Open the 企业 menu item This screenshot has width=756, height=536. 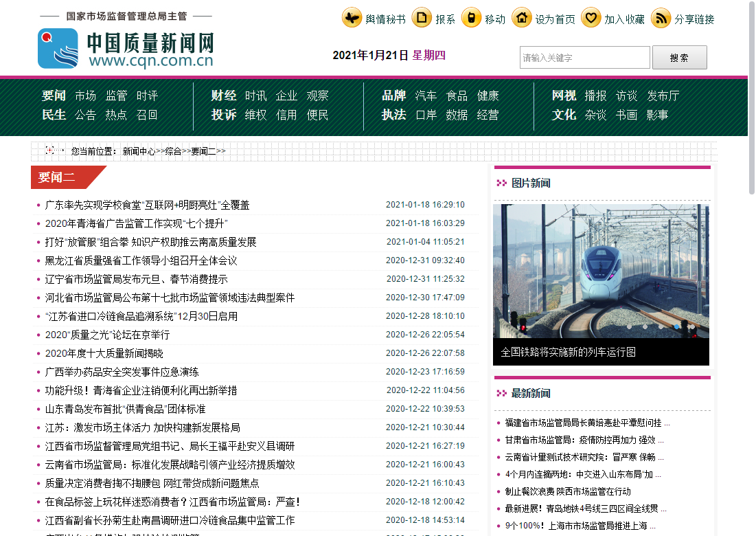[286, 96]
